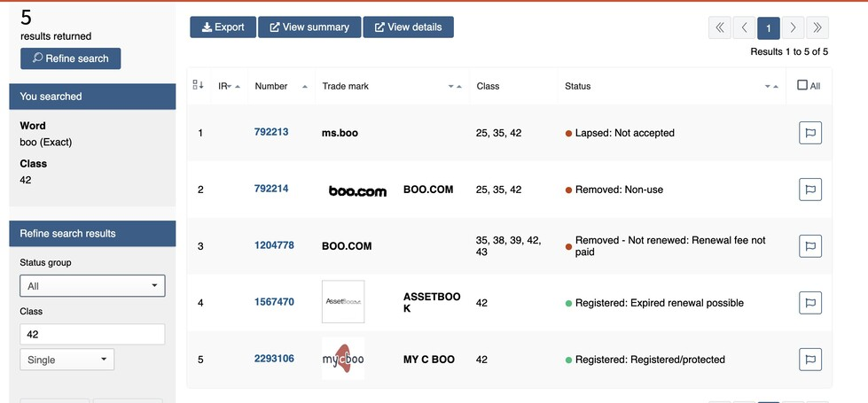Open trade mark number 792213
Image resolution: width=868 pixels, height=403 pixels.
point(271,132)
